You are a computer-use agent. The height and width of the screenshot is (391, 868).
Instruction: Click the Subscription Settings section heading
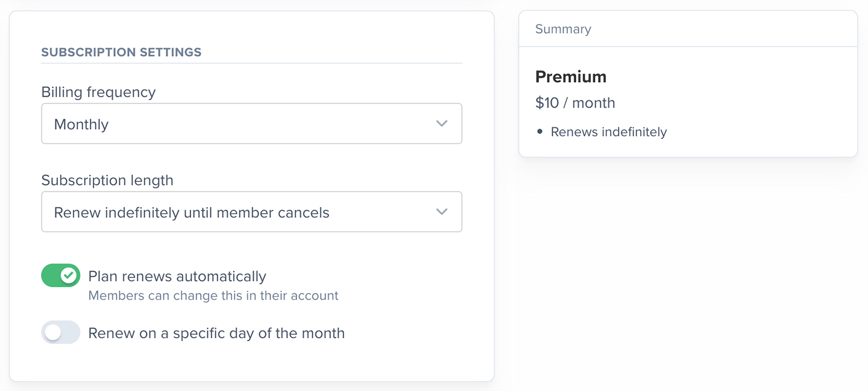(121, 52)
